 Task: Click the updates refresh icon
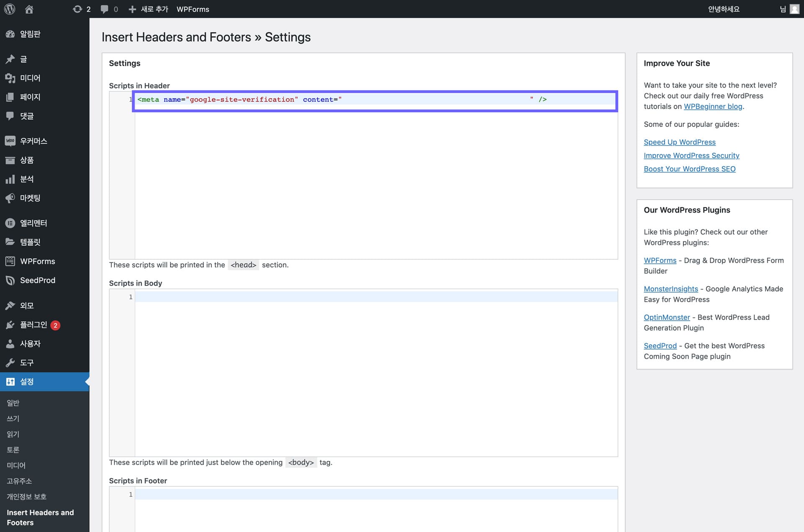[x=77, y=9]
